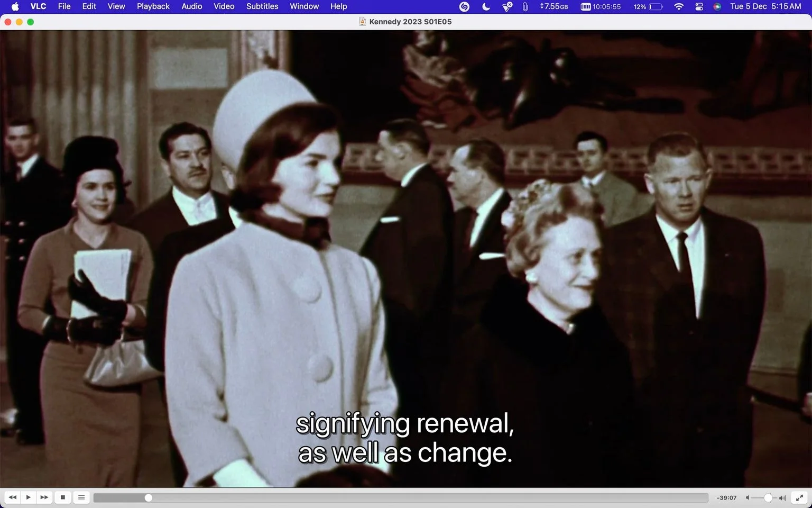The image size is (812, 508).
Task: Mute audio via the small speaker icon
Action: 748,498
